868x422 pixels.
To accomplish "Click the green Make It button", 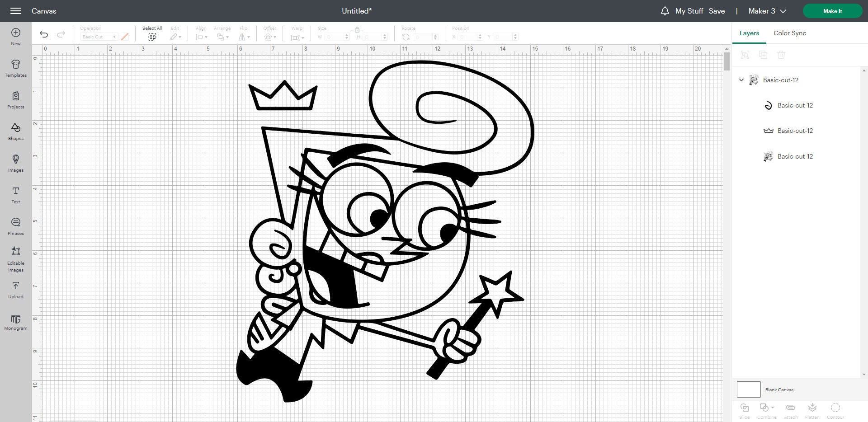I will click(832, 11).
